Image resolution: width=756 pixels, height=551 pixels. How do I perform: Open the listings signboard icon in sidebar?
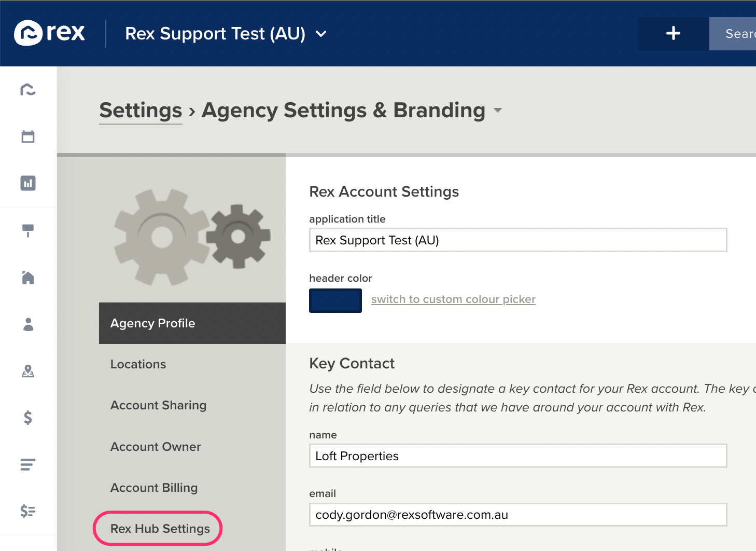[28, 230]
